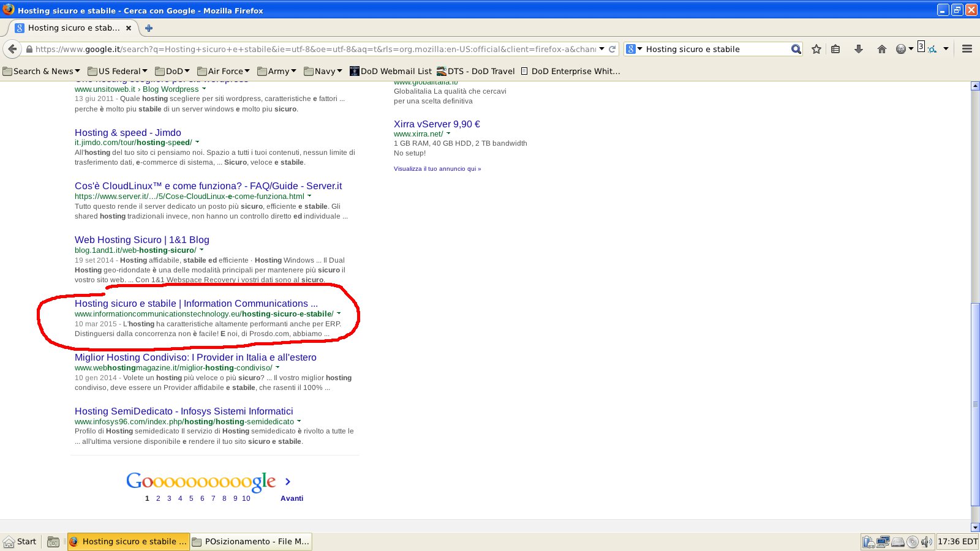Click Avanti for next results page
This screenshot has height=551, width=980.
pyautogui.click(x=292, y=498)
